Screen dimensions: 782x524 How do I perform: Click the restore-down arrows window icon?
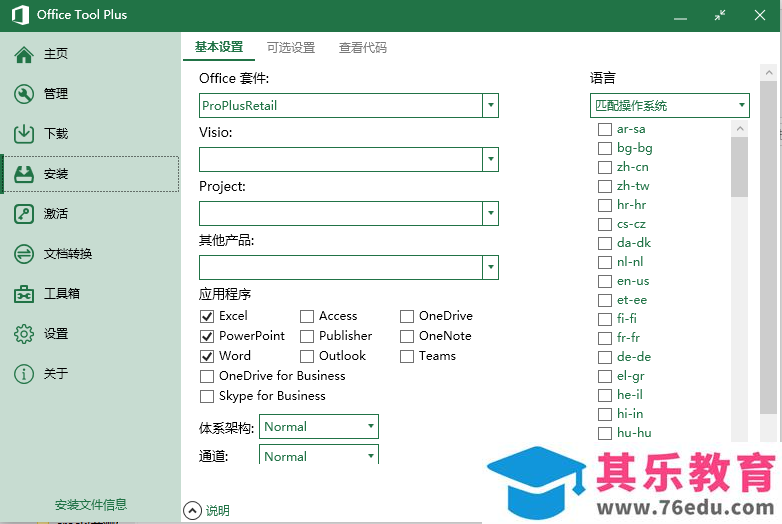[720, 15]
